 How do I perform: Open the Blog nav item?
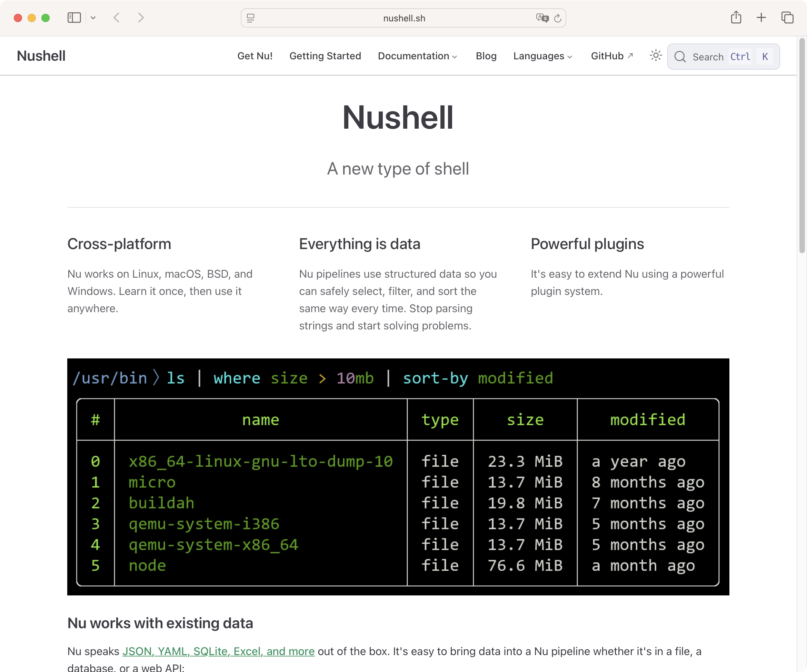pyautogui.click(x=486, y=56)
